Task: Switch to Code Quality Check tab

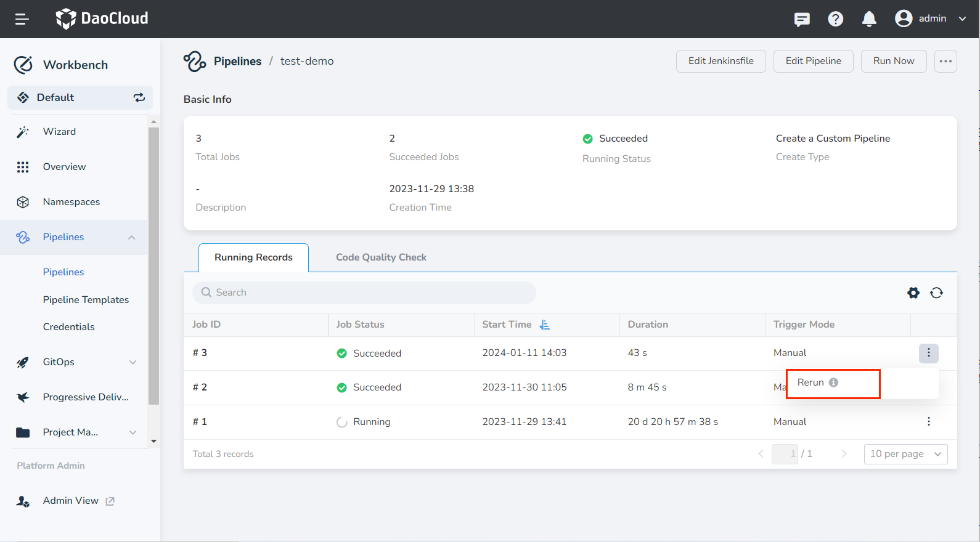Action: click(x=381, y=257)
